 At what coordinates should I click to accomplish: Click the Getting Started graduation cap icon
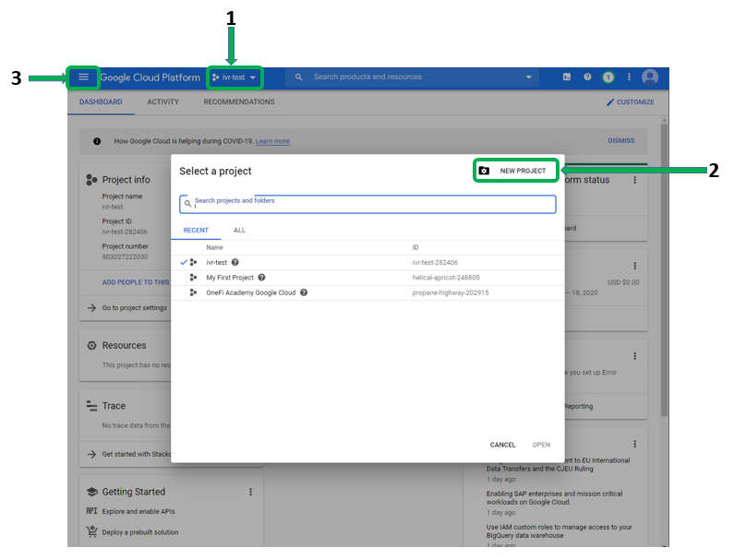[x=92, y=492]
